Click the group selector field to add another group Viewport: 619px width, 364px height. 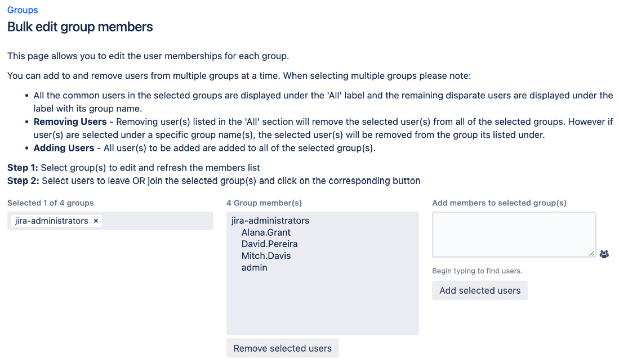[158, 221]
